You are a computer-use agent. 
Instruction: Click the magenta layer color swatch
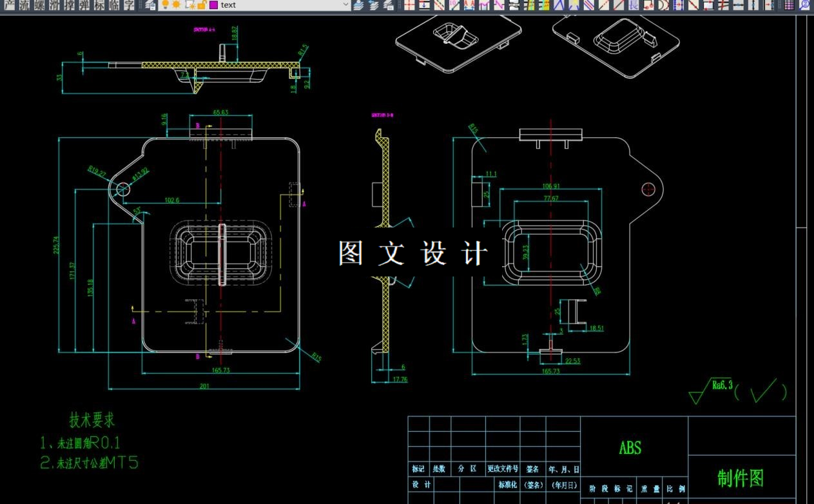coord(213,5)
